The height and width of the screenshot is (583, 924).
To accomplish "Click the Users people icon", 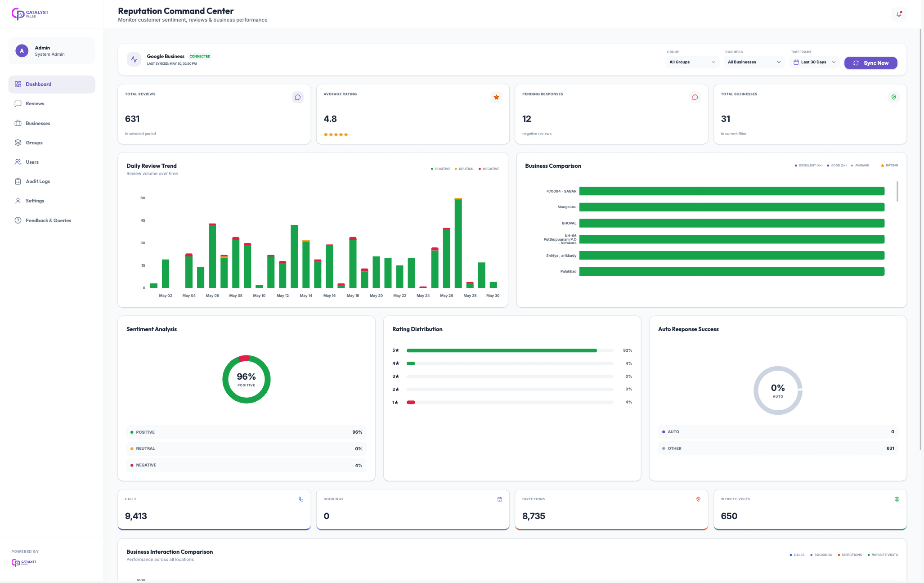I will coord(18,162).
